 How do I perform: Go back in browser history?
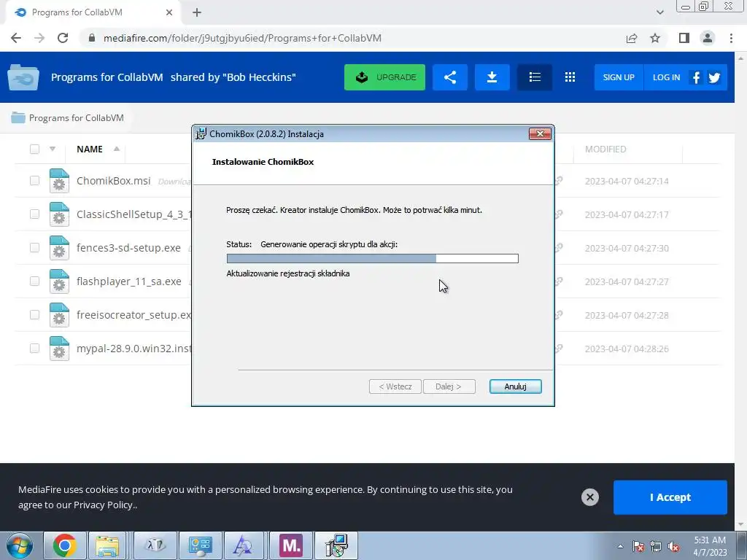[x=16, y=38]
